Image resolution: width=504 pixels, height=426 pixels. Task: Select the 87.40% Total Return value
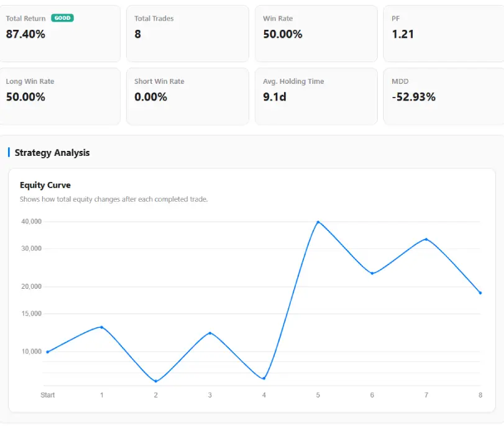pos(25,34)
